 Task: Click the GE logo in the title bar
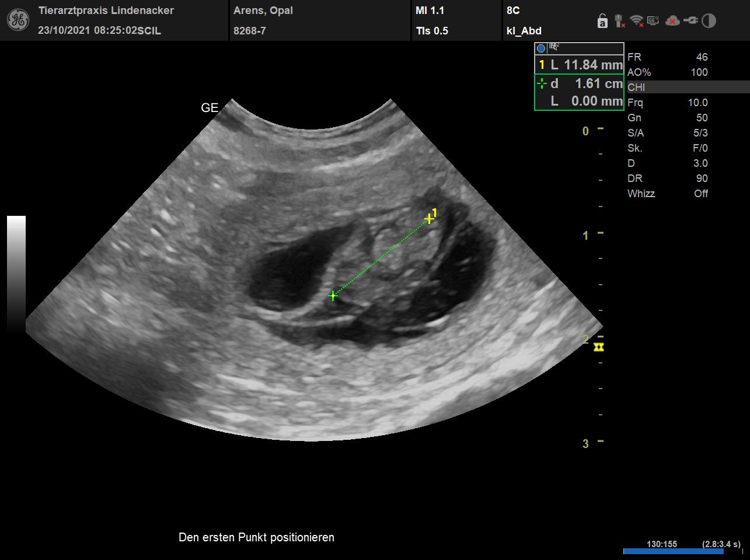pyautogui.click(x=18, y=20)
